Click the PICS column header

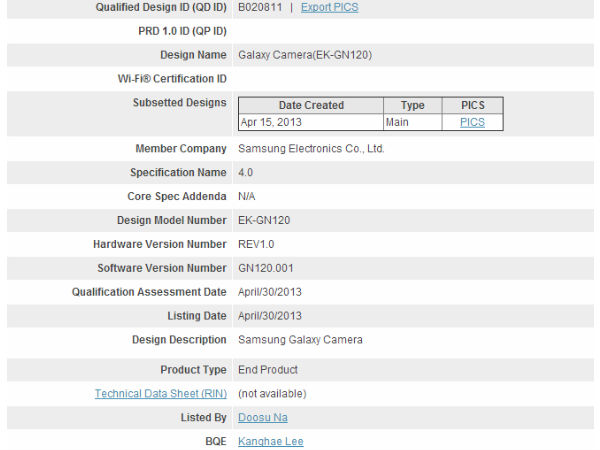click(x=472, y=105)
